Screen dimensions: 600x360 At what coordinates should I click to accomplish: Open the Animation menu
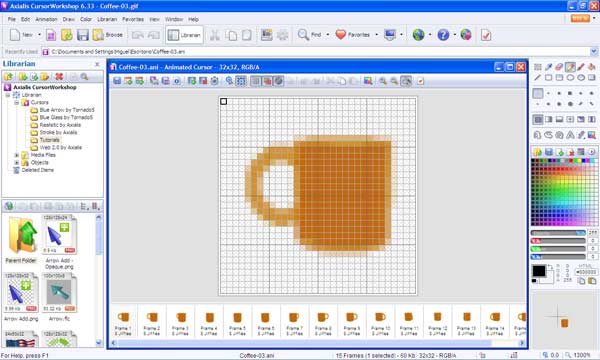point(46,19)
